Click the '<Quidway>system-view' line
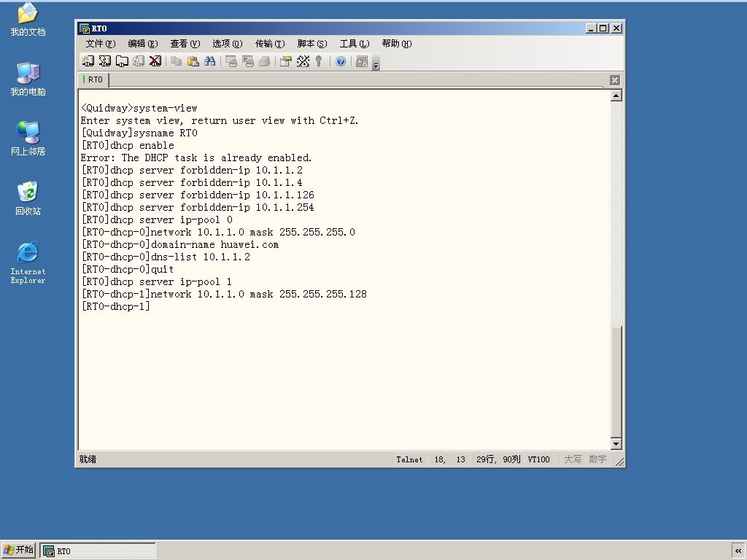 point(139,109)
